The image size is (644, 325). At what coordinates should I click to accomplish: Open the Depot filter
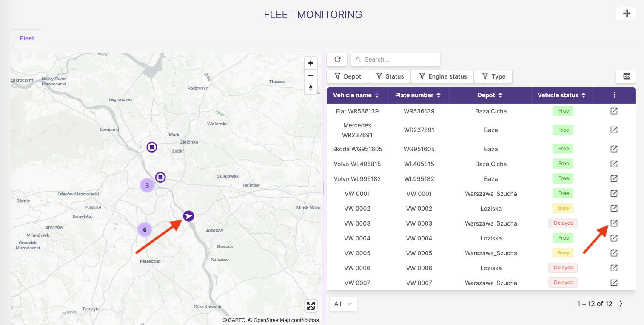coord(348,76)
